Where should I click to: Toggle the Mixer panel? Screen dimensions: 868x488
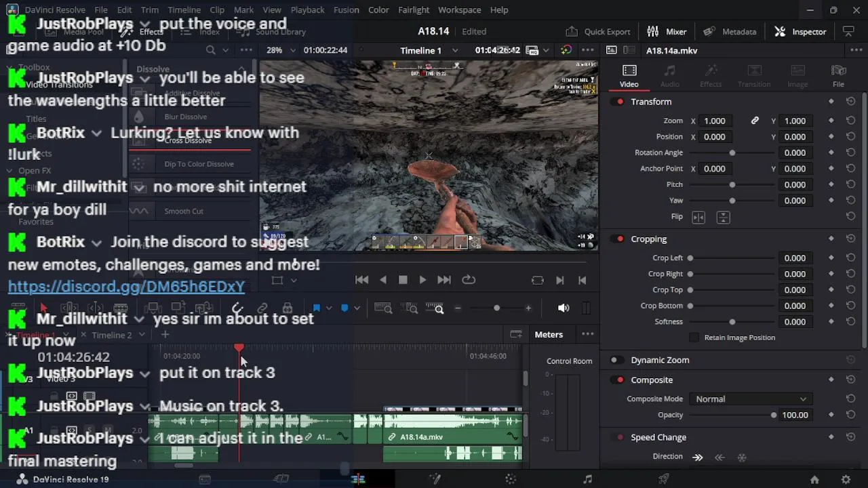(667, 31)
